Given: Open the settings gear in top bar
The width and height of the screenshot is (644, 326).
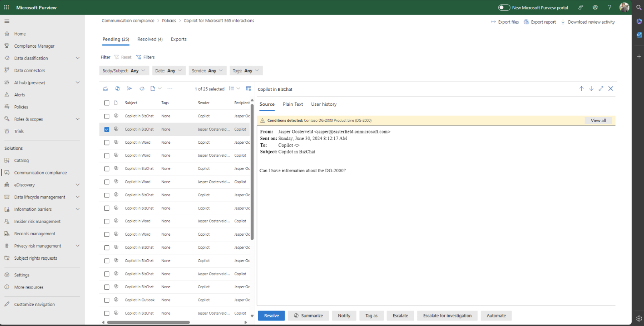Looking at the screenshot, I should [x=595, y=7].
